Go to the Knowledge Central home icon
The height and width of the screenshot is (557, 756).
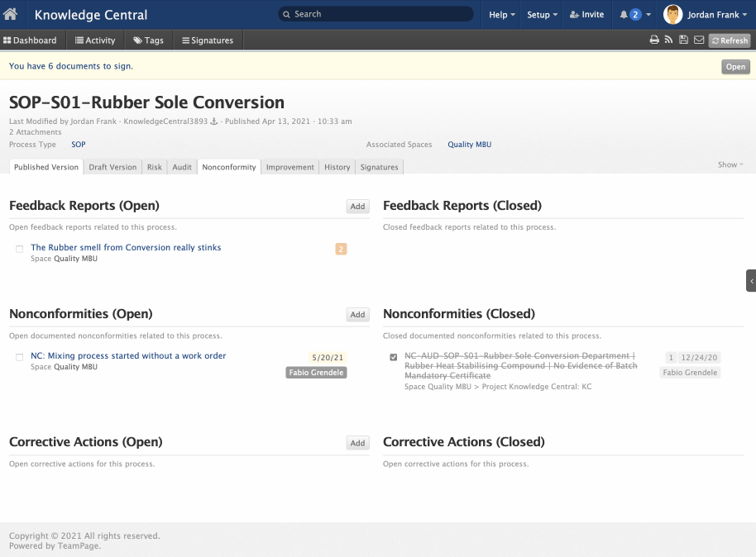[11, 14]
